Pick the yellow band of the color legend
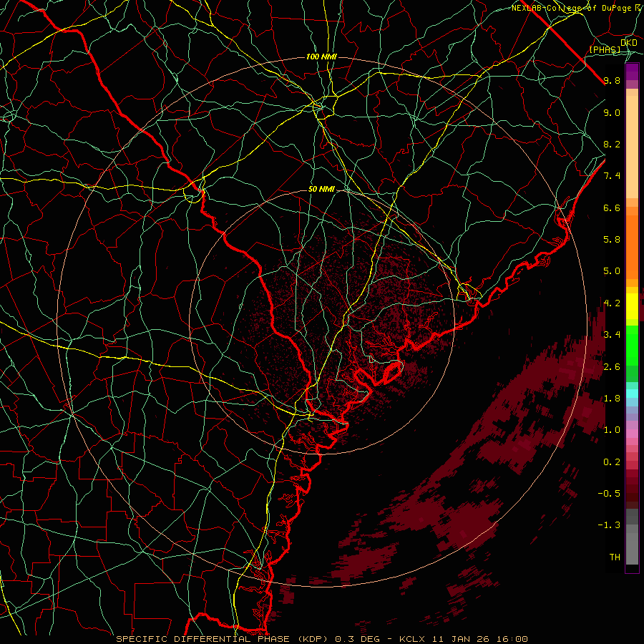 632,306
